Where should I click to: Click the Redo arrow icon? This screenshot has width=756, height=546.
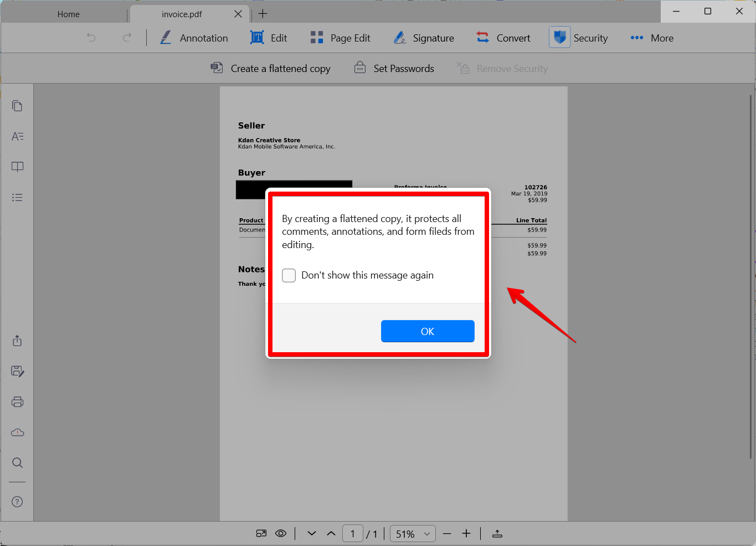[x=127, y=38]
